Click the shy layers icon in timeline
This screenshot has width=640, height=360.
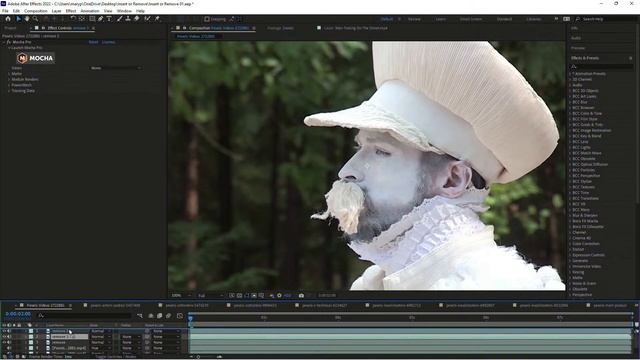(x=151, y=316)
